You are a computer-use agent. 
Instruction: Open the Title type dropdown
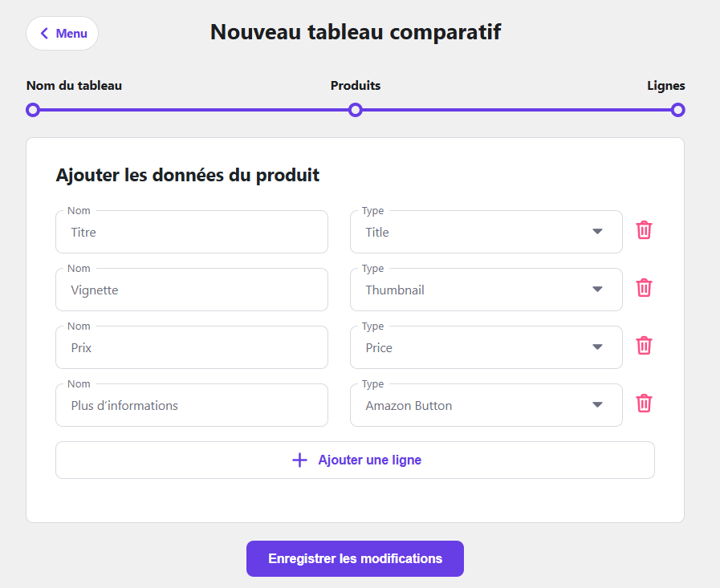[x=597, y=230]
